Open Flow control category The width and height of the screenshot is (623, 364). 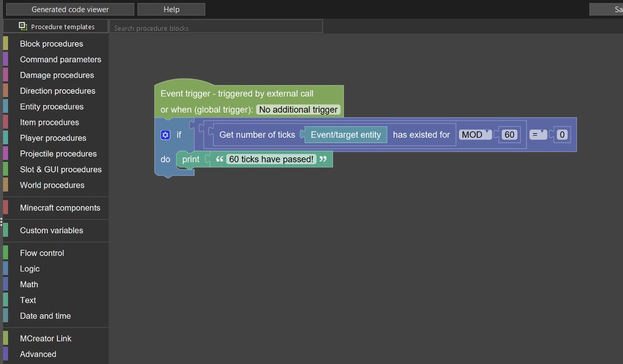(42, 253)
